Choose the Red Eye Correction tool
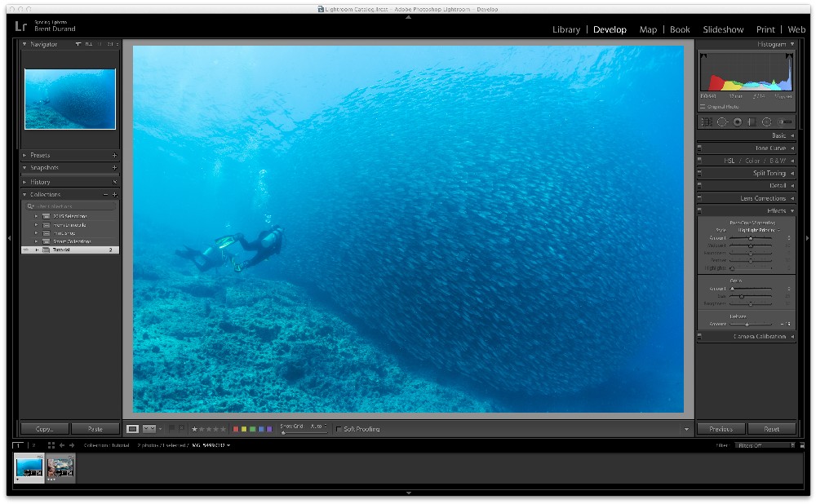 coord(737,122)
